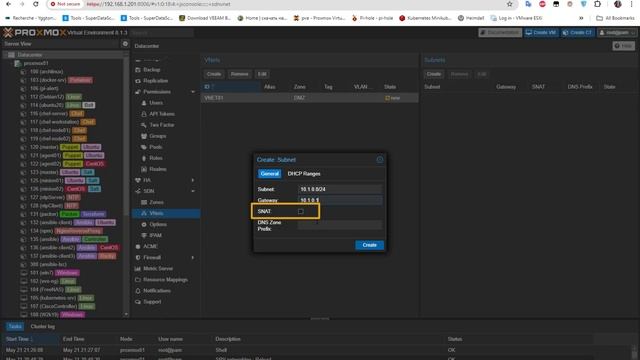Click the Create button in the VNets panel
This screenshot has width=640, height=360.
coord(214,74)
